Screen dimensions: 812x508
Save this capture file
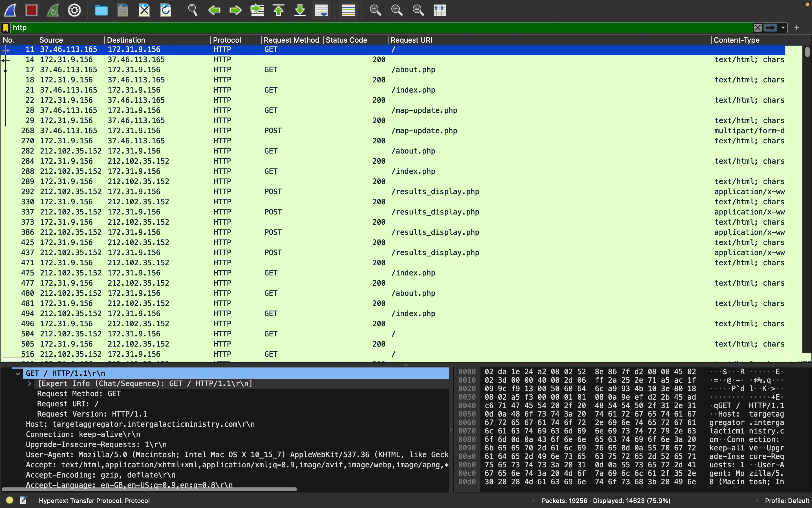coord(123,10)
